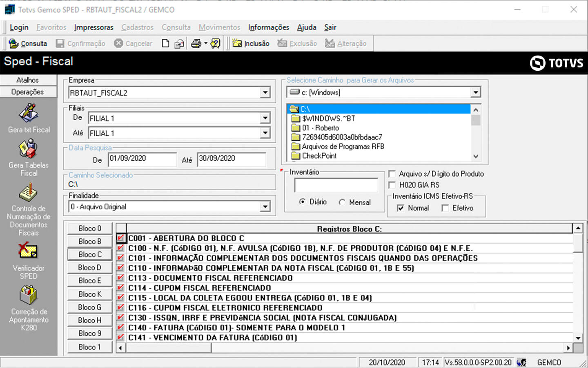This screenshot has height=368, width=588.
Task: Click the Consulta toolbar icon
Action: pyautogui.click(x=28, y=43)
